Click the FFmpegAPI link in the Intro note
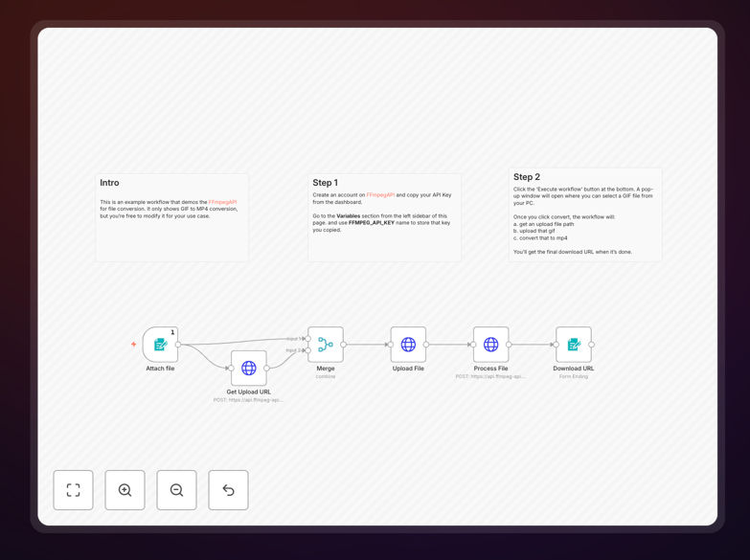 coord(222,202)
